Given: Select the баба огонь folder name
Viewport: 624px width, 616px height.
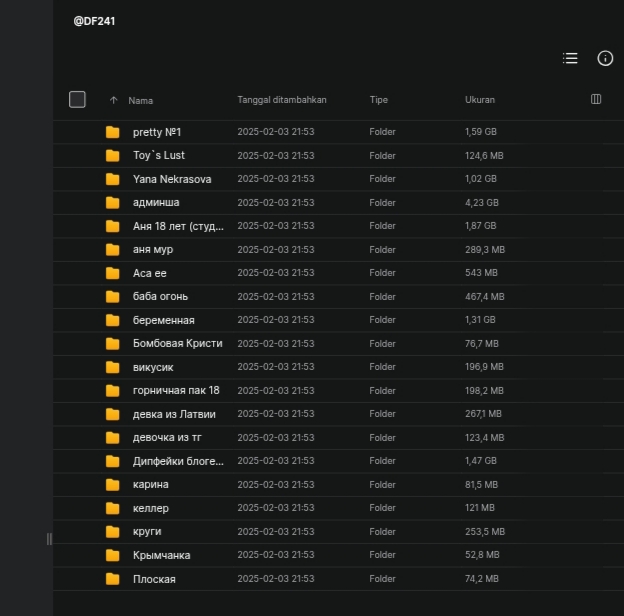Looking at the screenshot, I should coord(160,296).
